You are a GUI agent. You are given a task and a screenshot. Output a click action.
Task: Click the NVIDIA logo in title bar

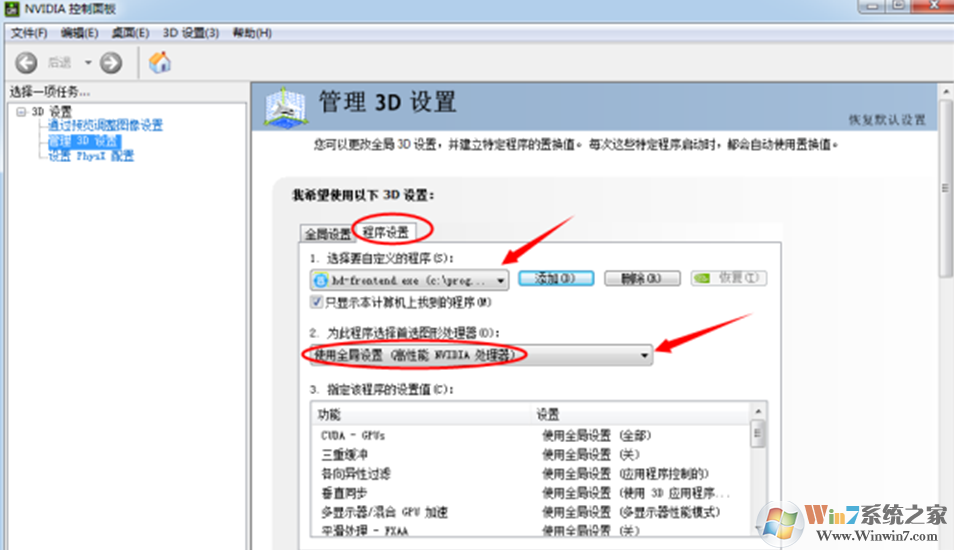tap(12, 9)
